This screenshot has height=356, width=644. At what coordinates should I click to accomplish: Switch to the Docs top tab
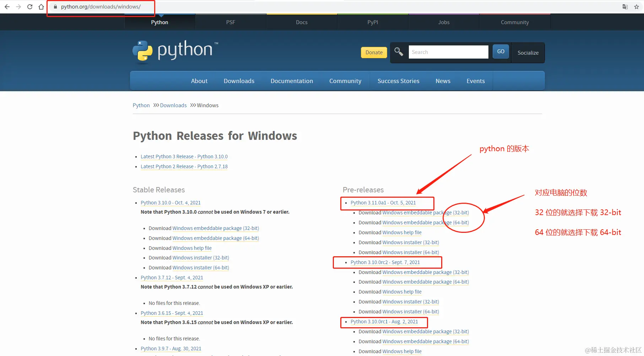pyautogui.click(x=302, y=22)
